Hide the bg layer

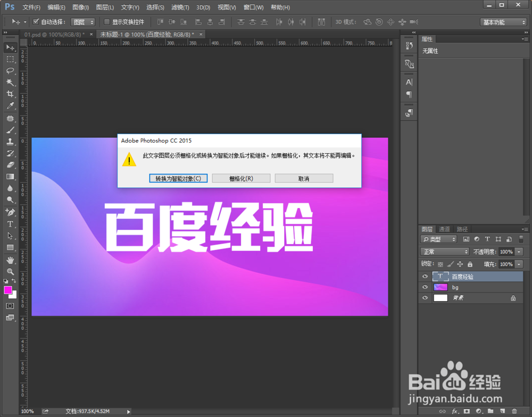point(425,287)
